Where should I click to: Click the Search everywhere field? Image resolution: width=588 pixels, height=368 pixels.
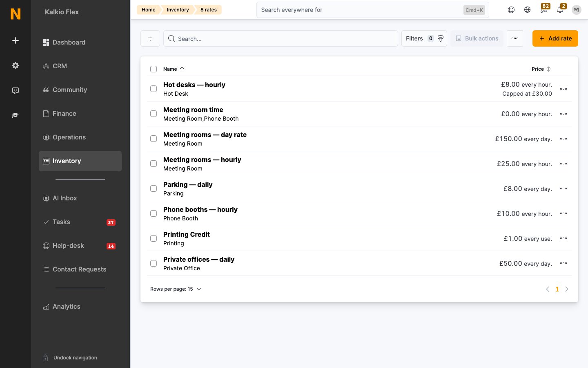(372, 10)
